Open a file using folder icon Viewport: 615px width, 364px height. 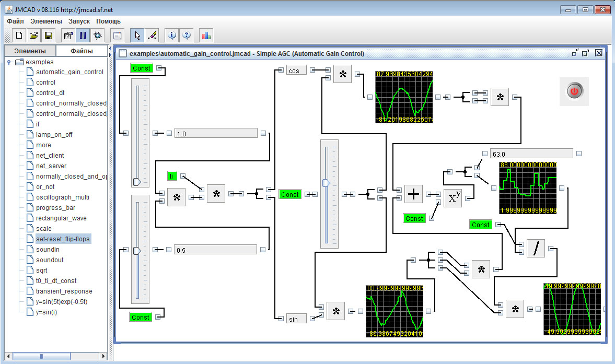click(33, 36)
